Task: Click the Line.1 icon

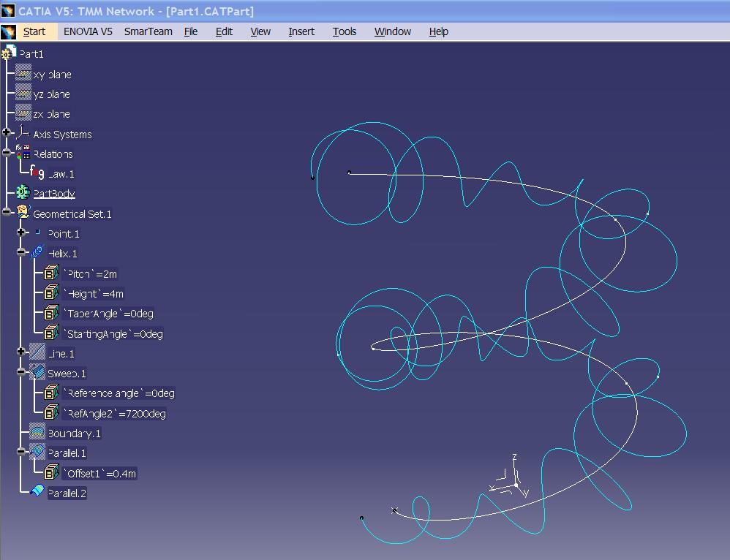Action: tap(37, 352)
